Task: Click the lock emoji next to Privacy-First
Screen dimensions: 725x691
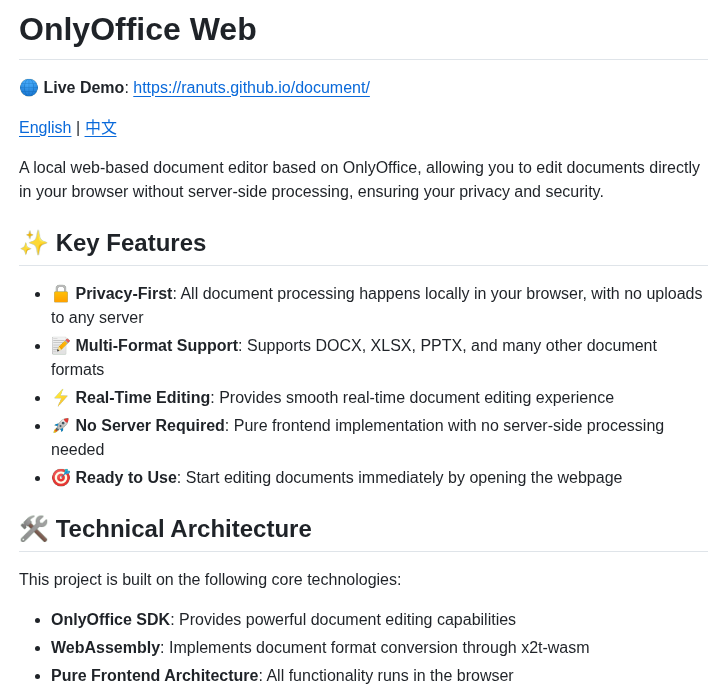Action: pos(61,294)
